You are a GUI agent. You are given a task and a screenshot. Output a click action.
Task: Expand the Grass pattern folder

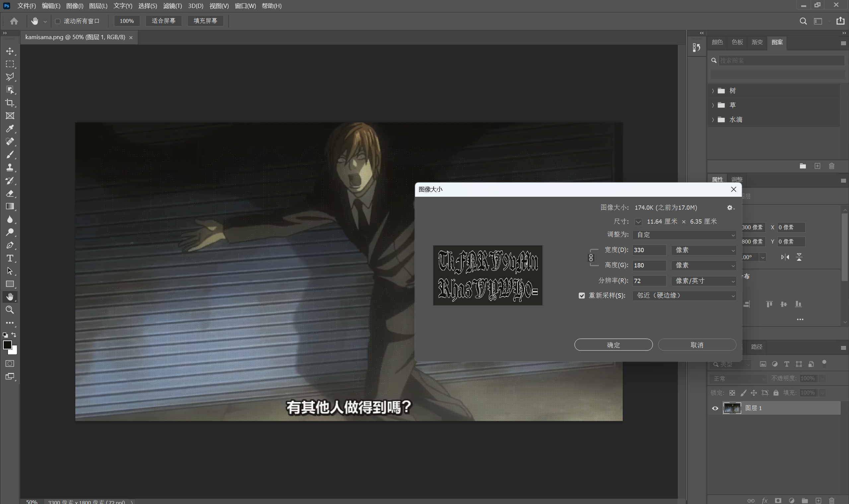click(713, 105)
